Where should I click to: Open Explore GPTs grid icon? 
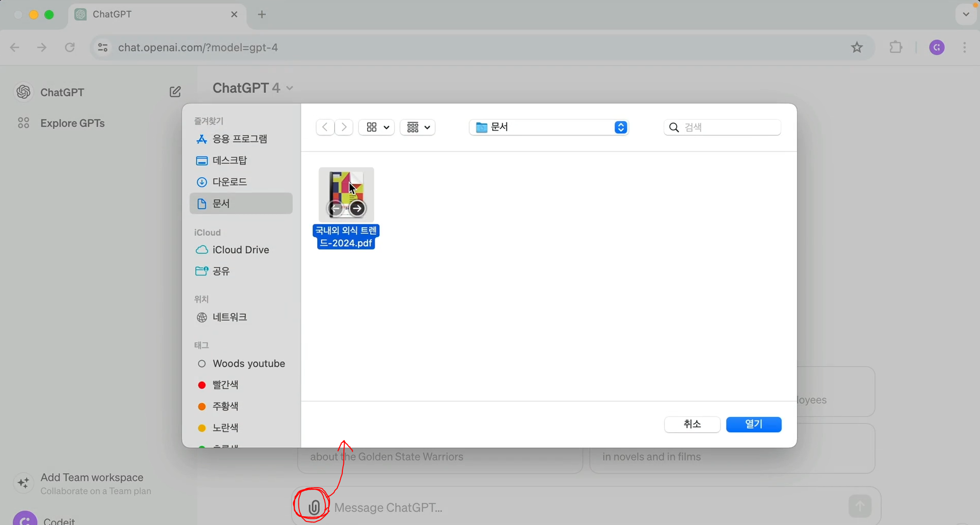[x=24, y=123]
